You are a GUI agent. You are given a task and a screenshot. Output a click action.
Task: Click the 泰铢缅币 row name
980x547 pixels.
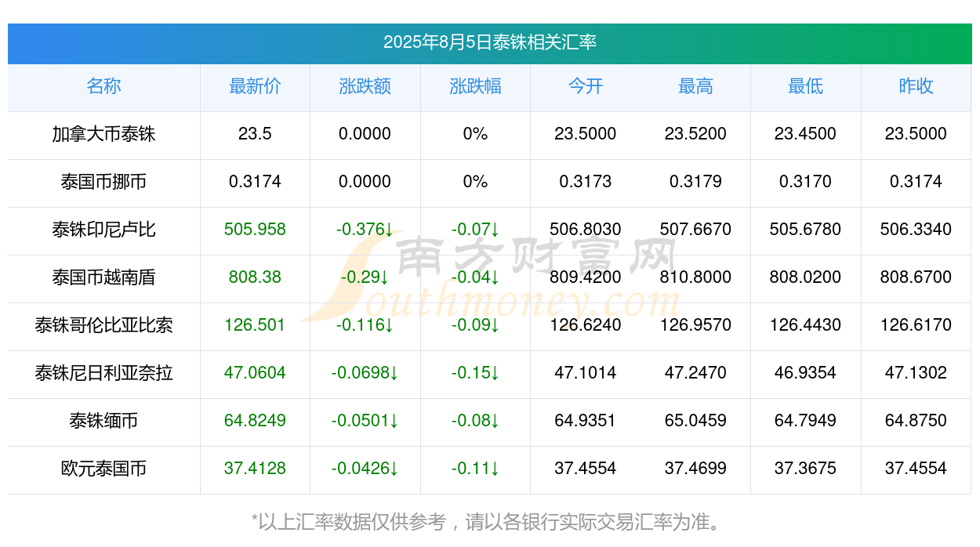pos(103,421)
